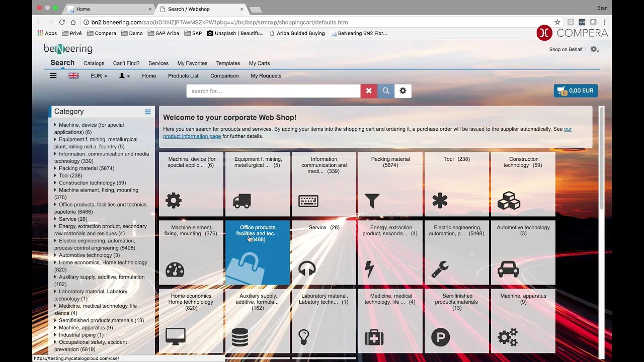Click the truck icon in the Equipment f. mining tile

click(x=242, y=201)
